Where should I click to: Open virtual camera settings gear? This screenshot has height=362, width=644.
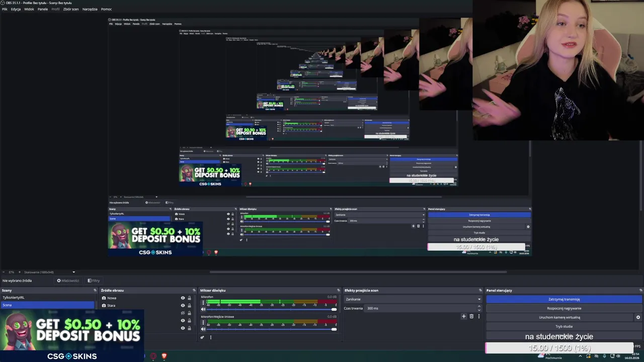[638, 317]
